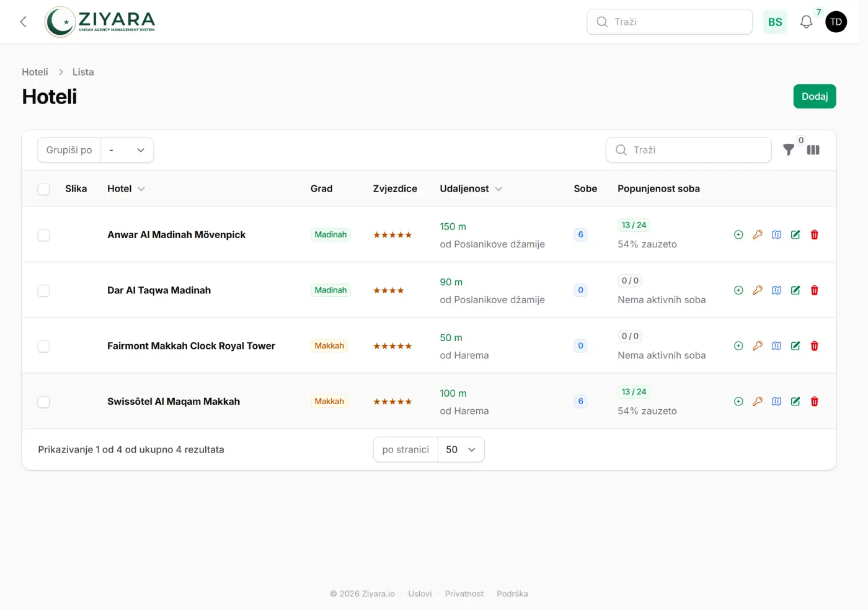Click the 13 / 24 occupancy badge for Anwar Al Madinah

click(x=634, y=225)
